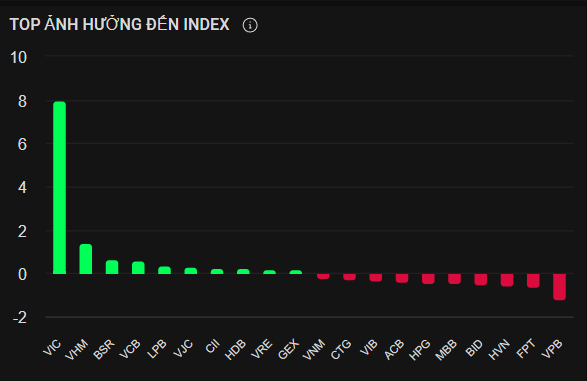Select the red FPT bar
The height and width of the screenshot is (381, 587).
(533, 281)
